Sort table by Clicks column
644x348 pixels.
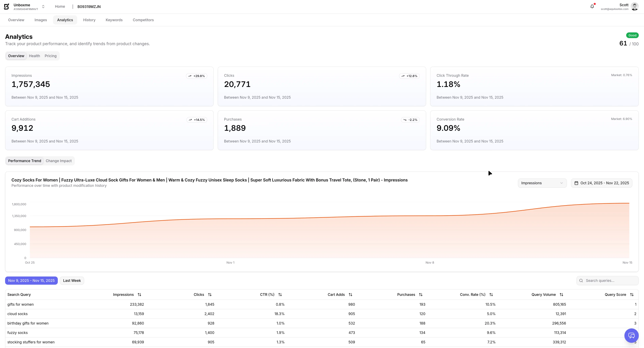pyautogui.click(x=210, y=295)
